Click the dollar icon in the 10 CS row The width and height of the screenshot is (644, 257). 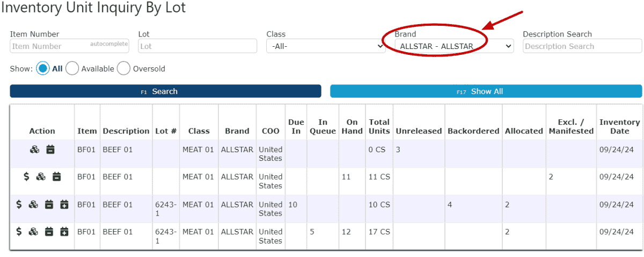click(x=19, y=204)
